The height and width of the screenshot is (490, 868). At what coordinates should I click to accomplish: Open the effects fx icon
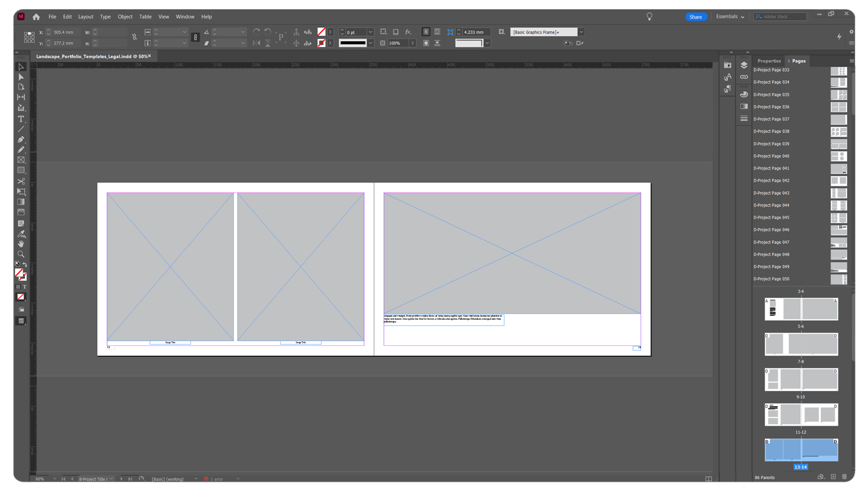(x=408, y=32)
